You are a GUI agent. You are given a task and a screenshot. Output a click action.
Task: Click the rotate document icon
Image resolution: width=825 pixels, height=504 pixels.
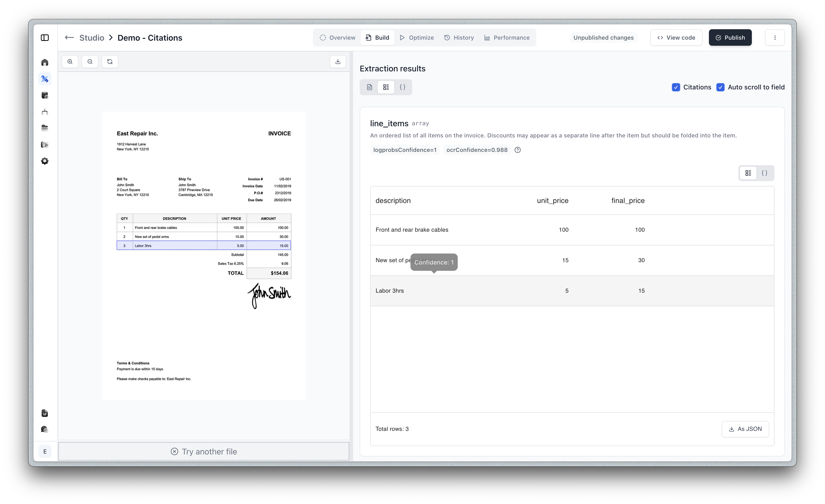110,62
